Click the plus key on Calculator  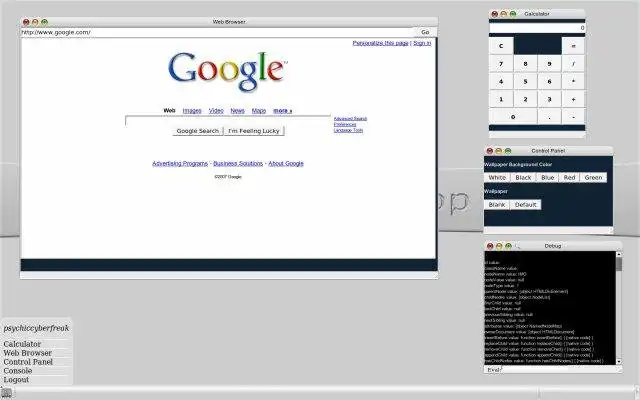click(x=573, y=99)
